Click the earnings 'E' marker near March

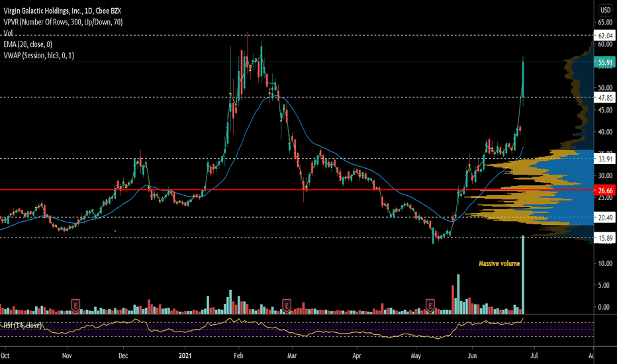[x=287, y=305]
